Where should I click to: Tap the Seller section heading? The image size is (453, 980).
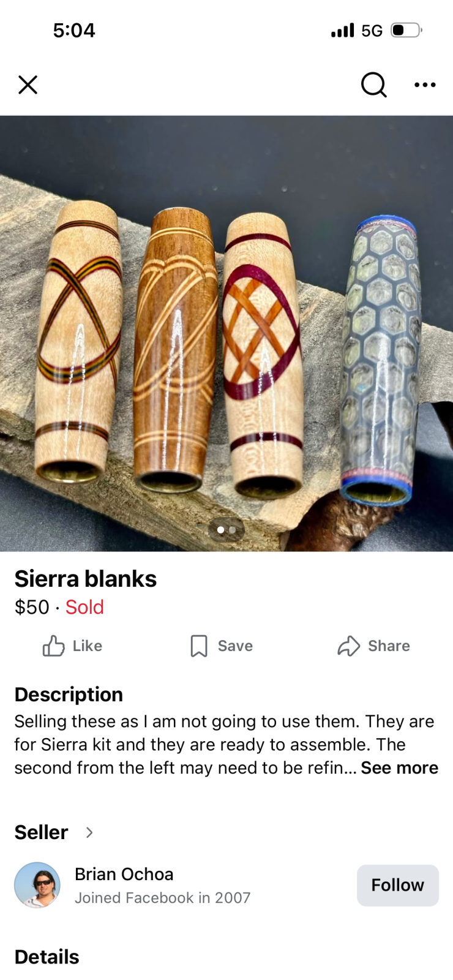coord(41,832)
